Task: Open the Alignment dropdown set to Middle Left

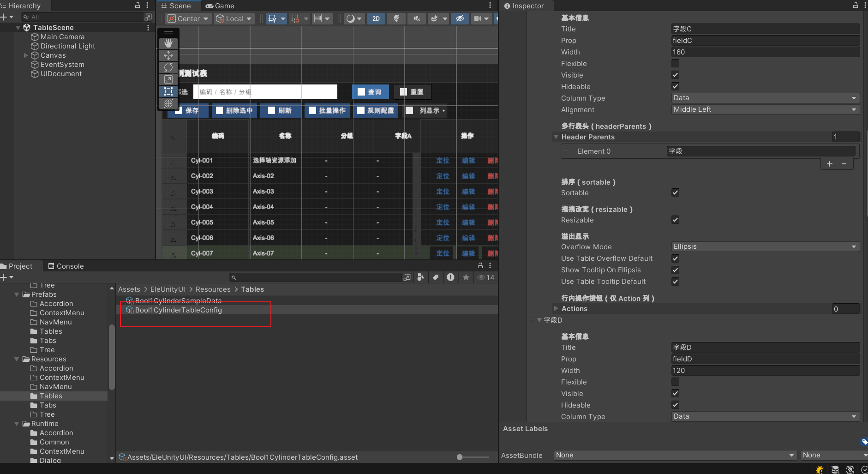Action: pyautogui.click(x=765, y=109)
